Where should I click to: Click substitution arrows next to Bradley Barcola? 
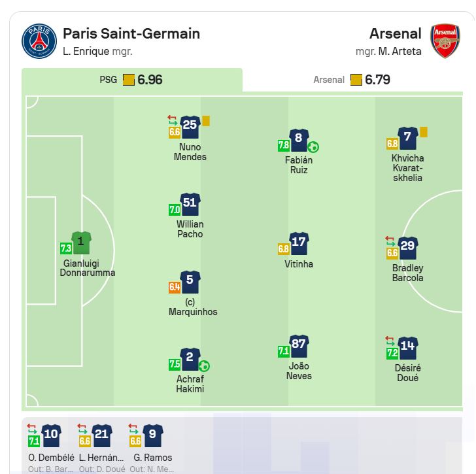[x=390, y=241]
